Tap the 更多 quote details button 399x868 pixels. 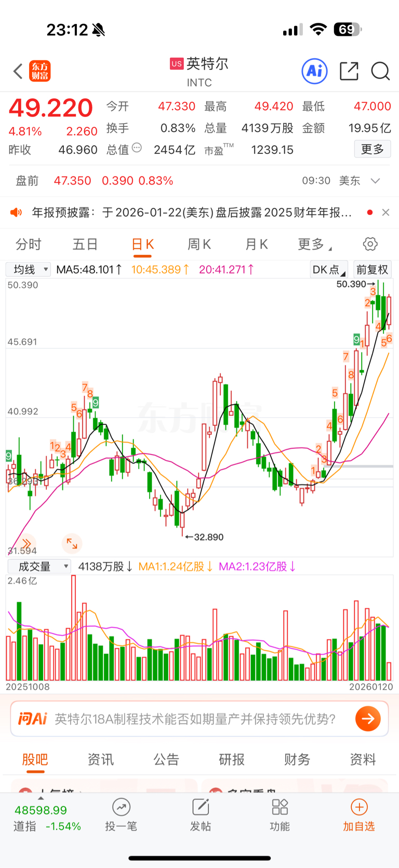(373, 149)
